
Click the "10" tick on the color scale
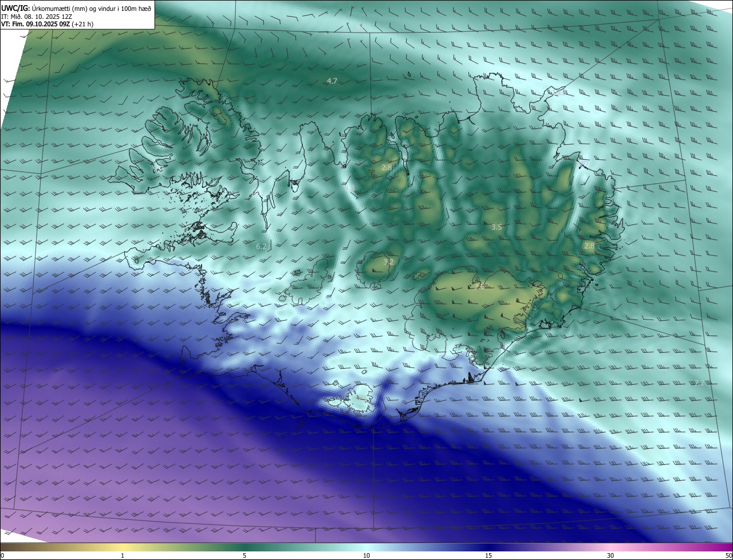(x=366, y=555)
